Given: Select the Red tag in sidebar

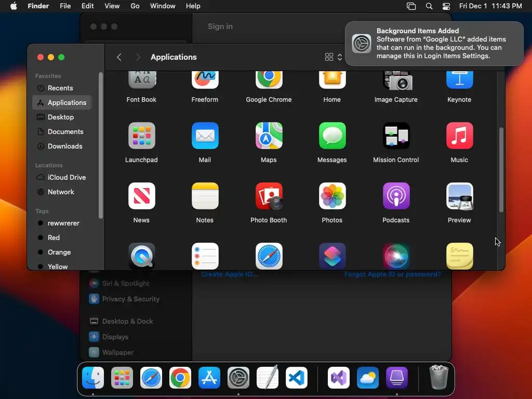Looking at the screenshot, I should [62, 238].
